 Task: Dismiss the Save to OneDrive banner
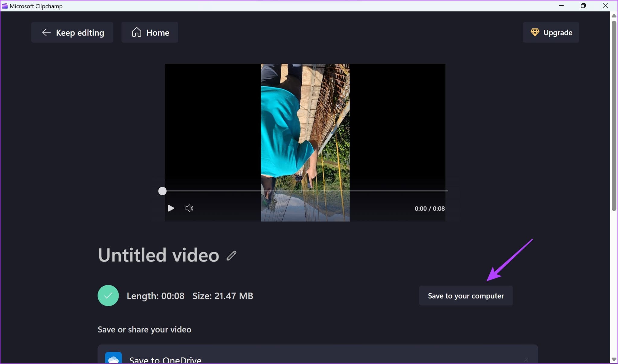526,359
